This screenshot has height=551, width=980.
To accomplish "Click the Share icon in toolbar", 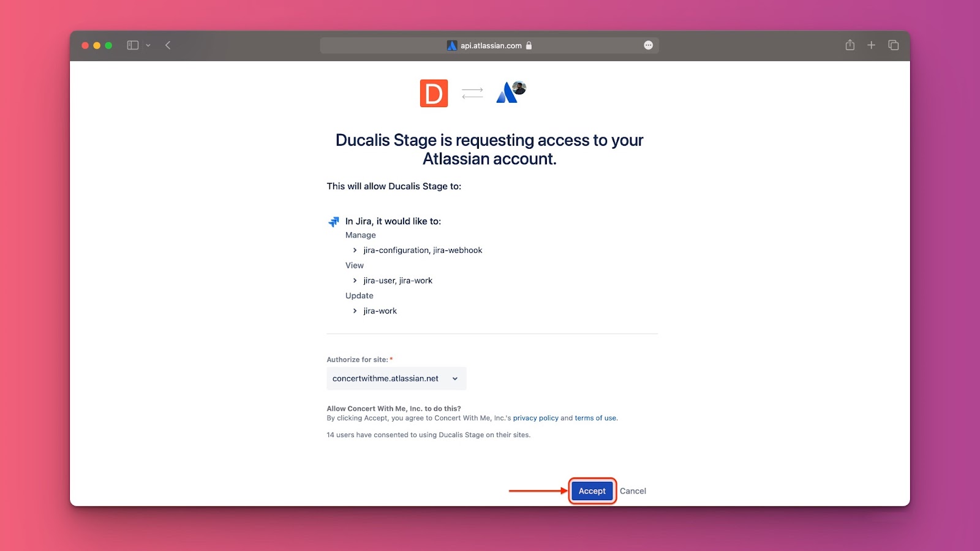I will tap(850, 45).
